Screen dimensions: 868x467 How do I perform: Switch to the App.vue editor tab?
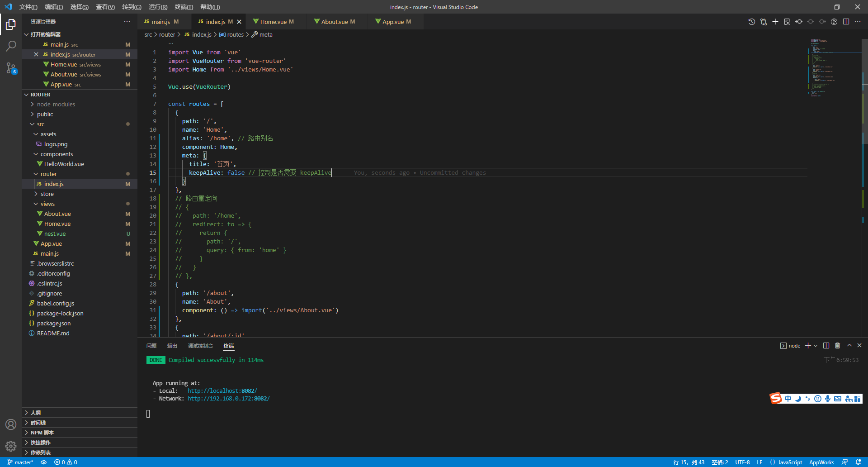pyautogui.click(x=396, y=22)
